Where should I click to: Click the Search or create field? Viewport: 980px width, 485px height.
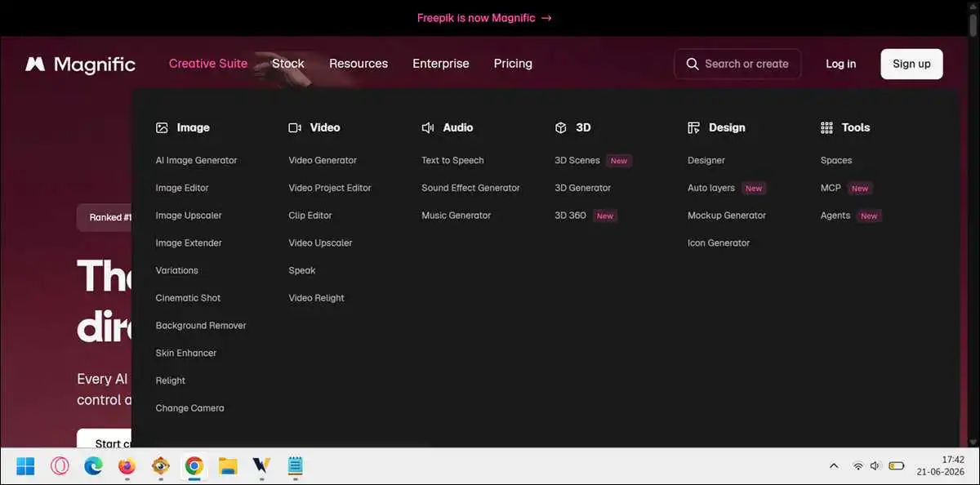737,64
